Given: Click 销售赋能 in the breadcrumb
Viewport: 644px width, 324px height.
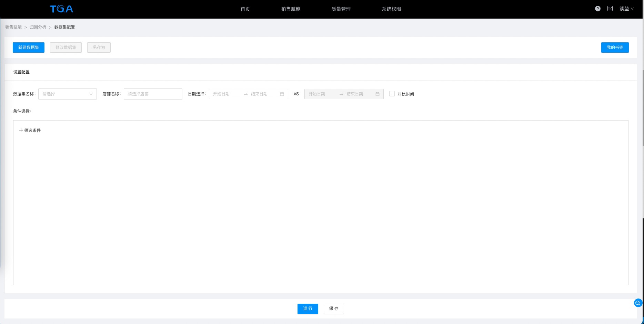Looking at the screenshot, I should (13, 27).
